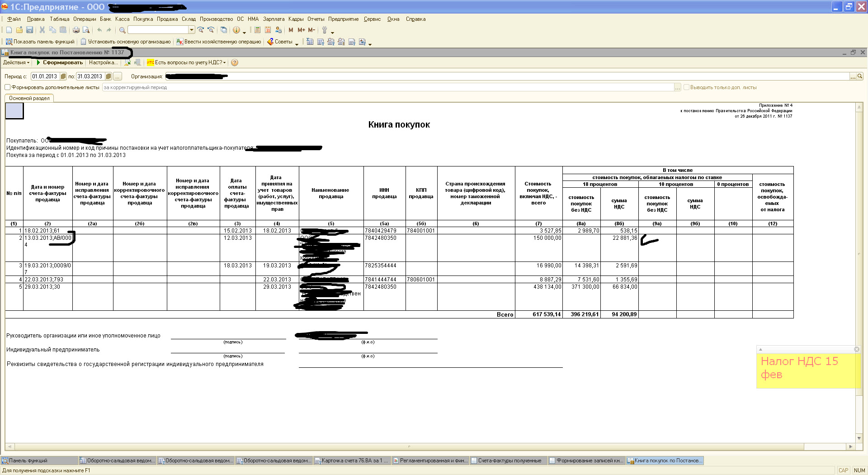Select the Основной раздел tab
868x475 pixels.
[x=29, y=98]
